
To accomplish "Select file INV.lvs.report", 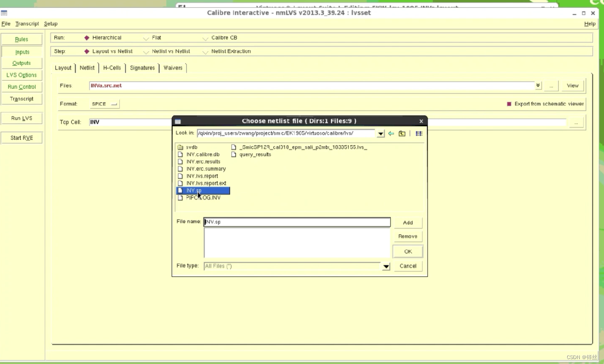I will [x=198, y=176].
